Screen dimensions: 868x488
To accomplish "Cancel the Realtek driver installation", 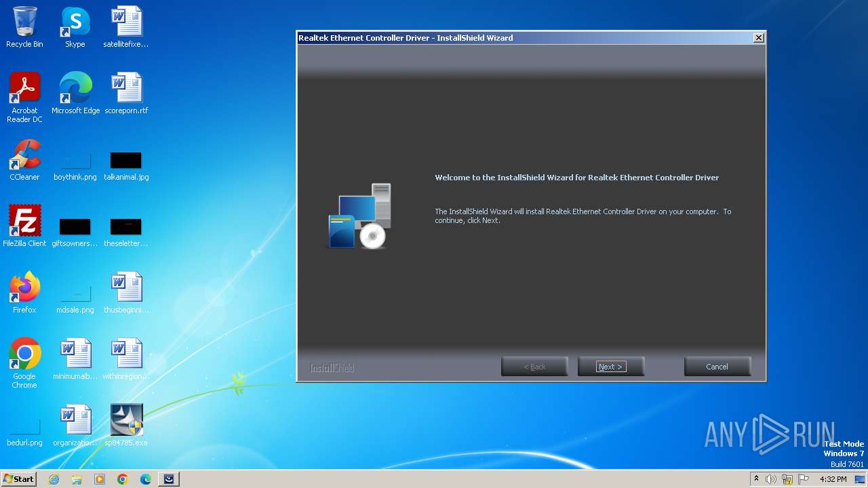I will [717, 367].
